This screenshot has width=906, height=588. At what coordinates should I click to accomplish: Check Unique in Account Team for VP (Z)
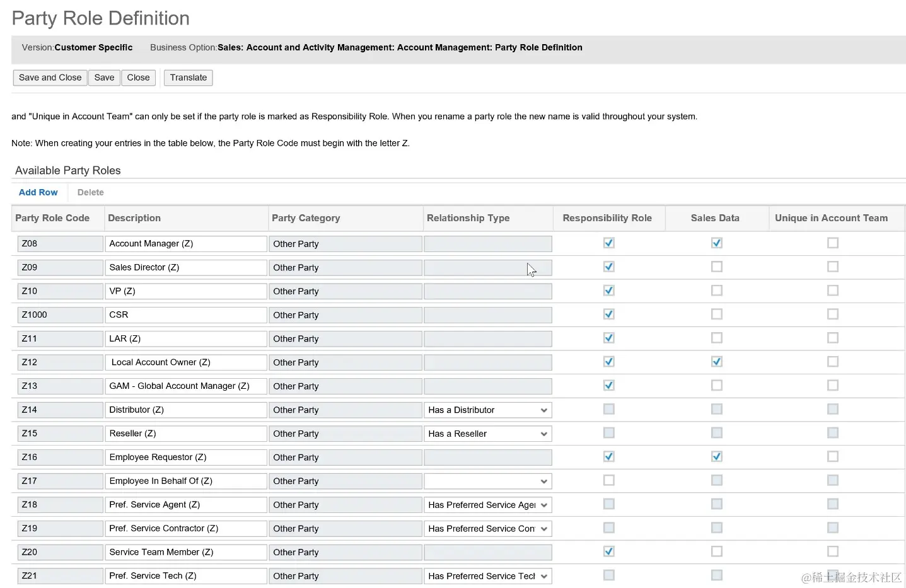pos(832,291)
